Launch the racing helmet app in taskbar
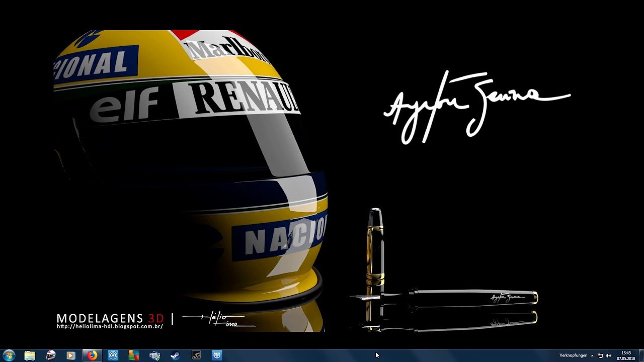 click(51, 355)
